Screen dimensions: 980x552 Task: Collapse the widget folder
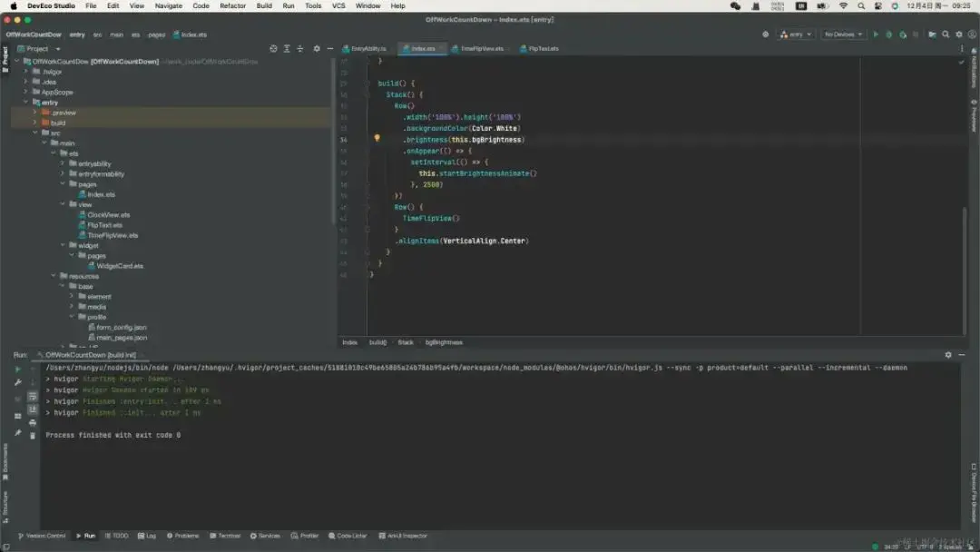(63, 245)
